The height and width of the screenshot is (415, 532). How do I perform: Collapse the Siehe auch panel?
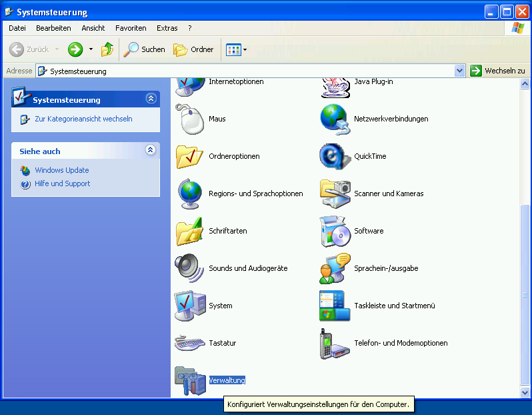(151, 151)
